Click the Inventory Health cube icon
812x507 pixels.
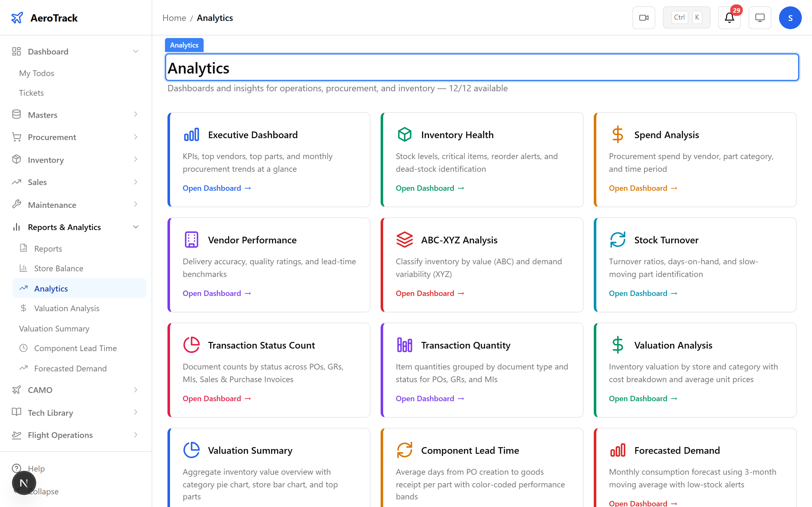click(404, 134)
